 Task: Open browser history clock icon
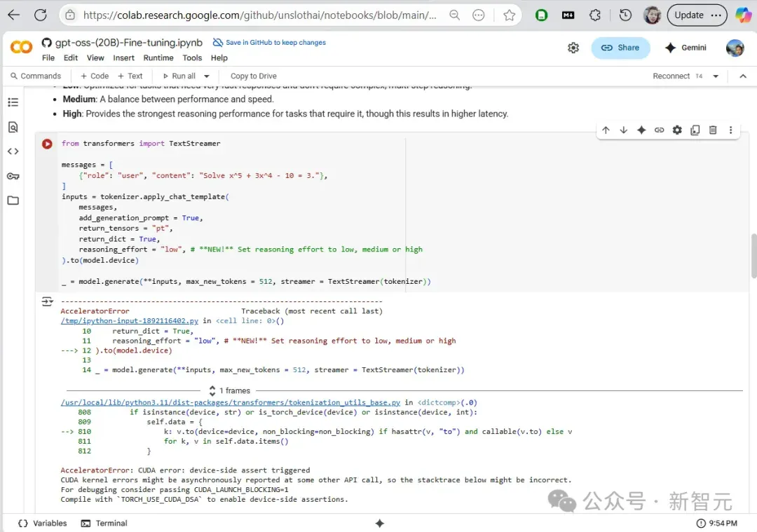point(625,15)
